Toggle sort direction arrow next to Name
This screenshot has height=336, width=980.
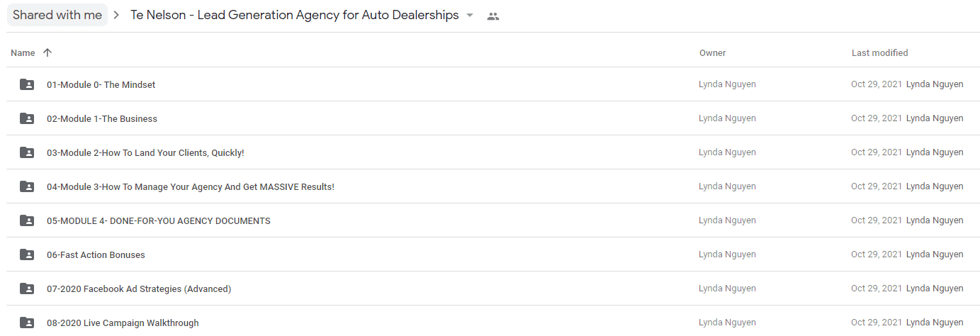[x=47, y=52]
